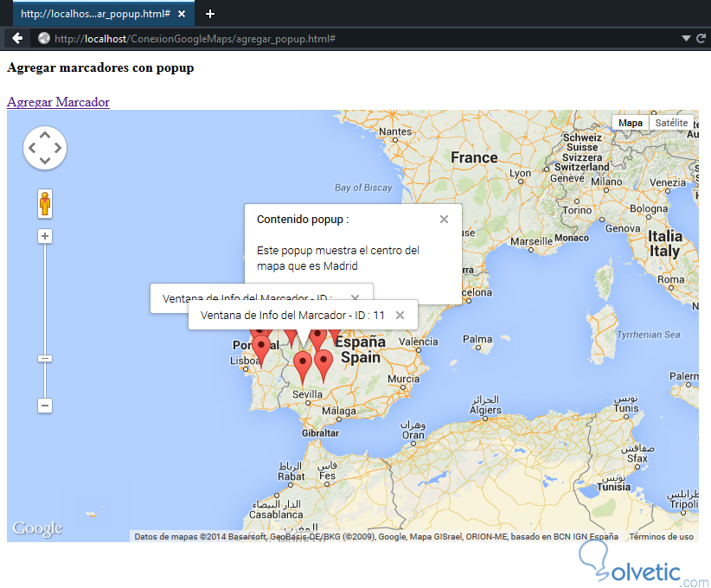Click the France label on the map
Viewport: 711px width, 588px height.
(x=474, y=157)
